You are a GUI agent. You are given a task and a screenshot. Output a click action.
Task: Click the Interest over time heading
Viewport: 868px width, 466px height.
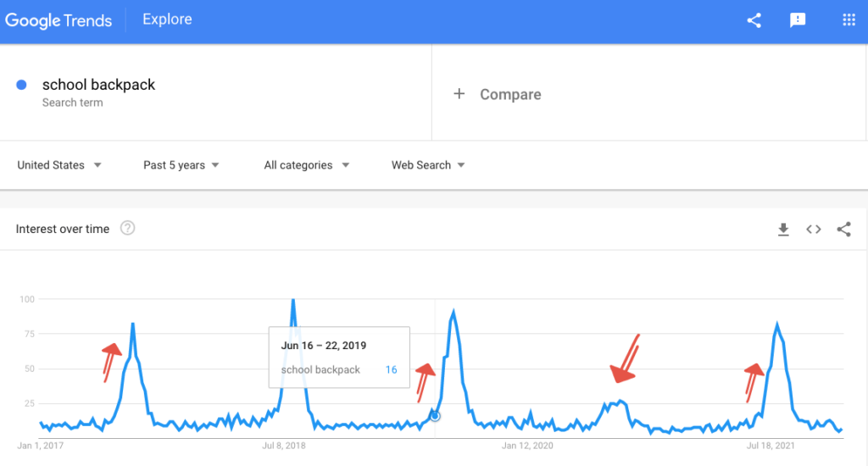click(63, 229)
